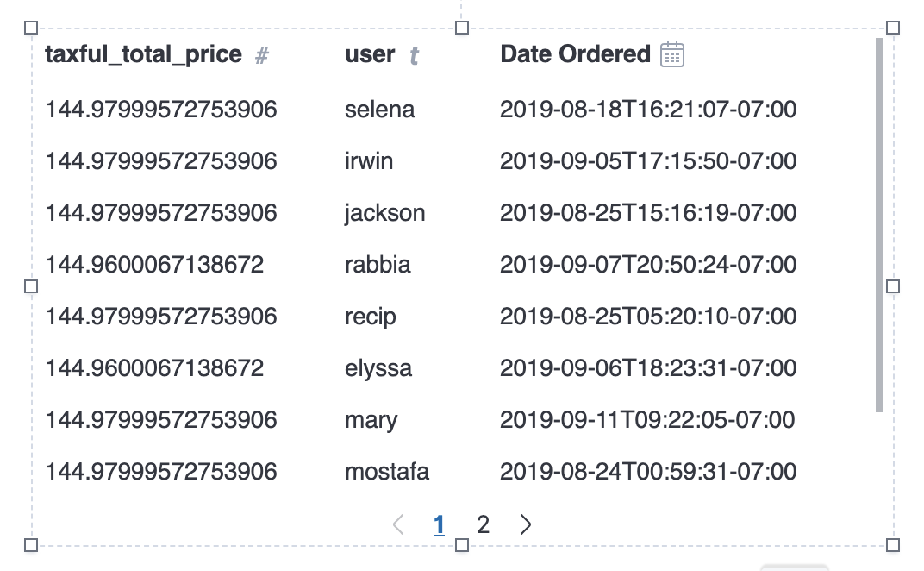Click the number type icon beside taxful_total_price
The height and width of the screenshot is (571, 924).
263,56
